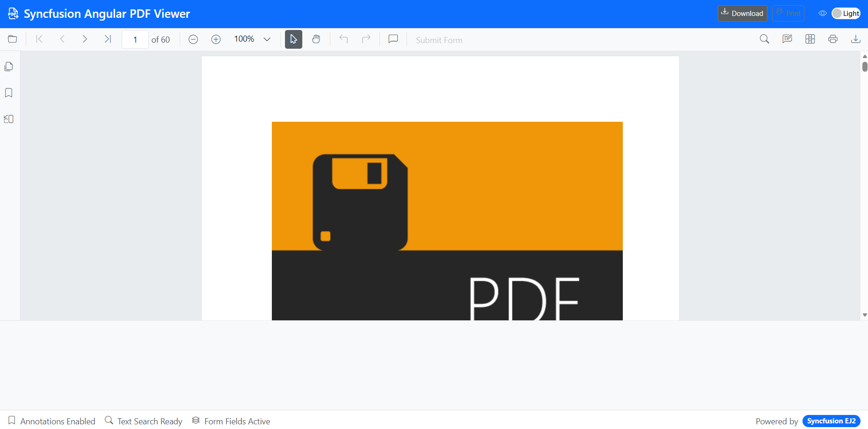
Task: Click the Download button in the header
Action: click(x=743, y=13)
